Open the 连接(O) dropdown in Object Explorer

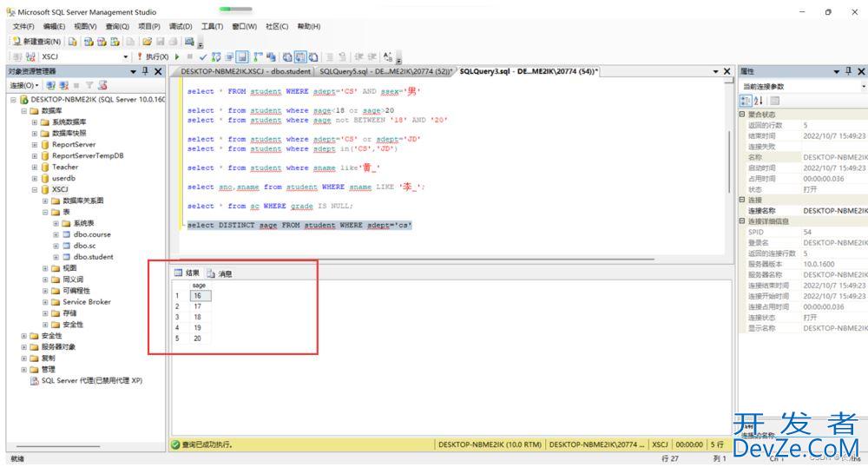pyautogui.click(x=23, y=85)
